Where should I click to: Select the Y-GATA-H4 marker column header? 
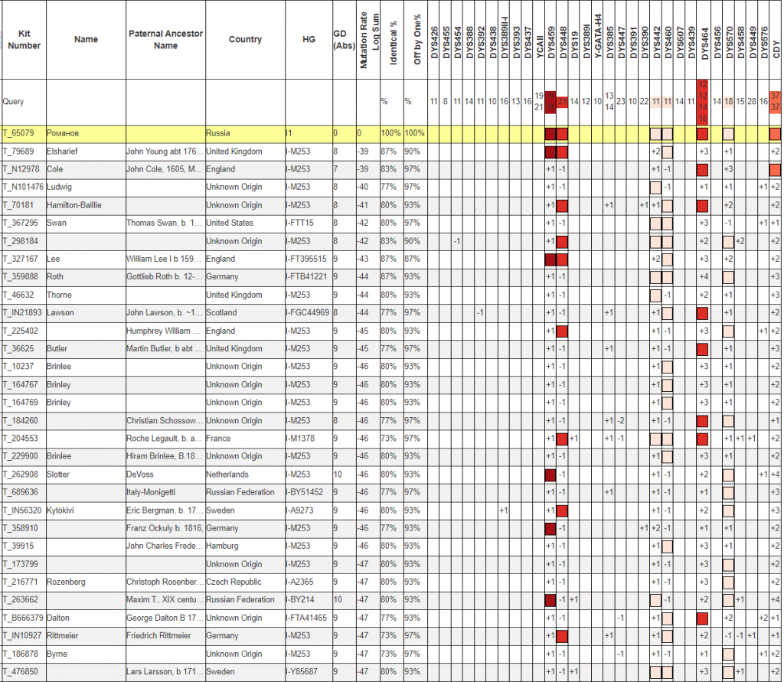pyautogui.click(x=598, y=40)
